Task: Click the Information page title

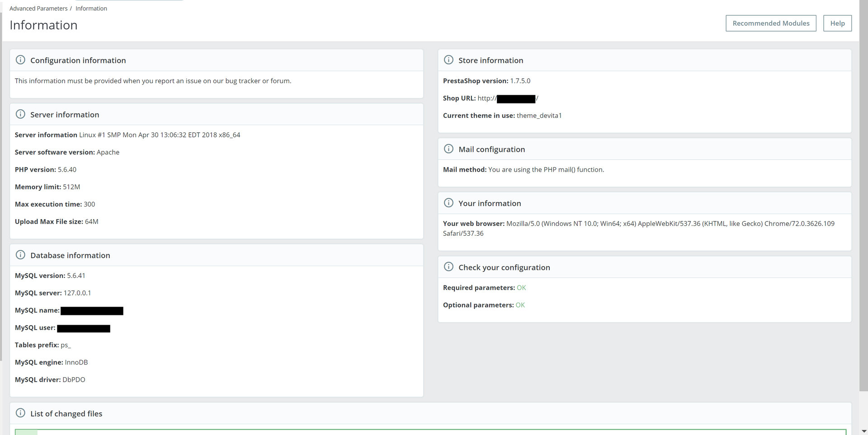Action: click(43, 25)
